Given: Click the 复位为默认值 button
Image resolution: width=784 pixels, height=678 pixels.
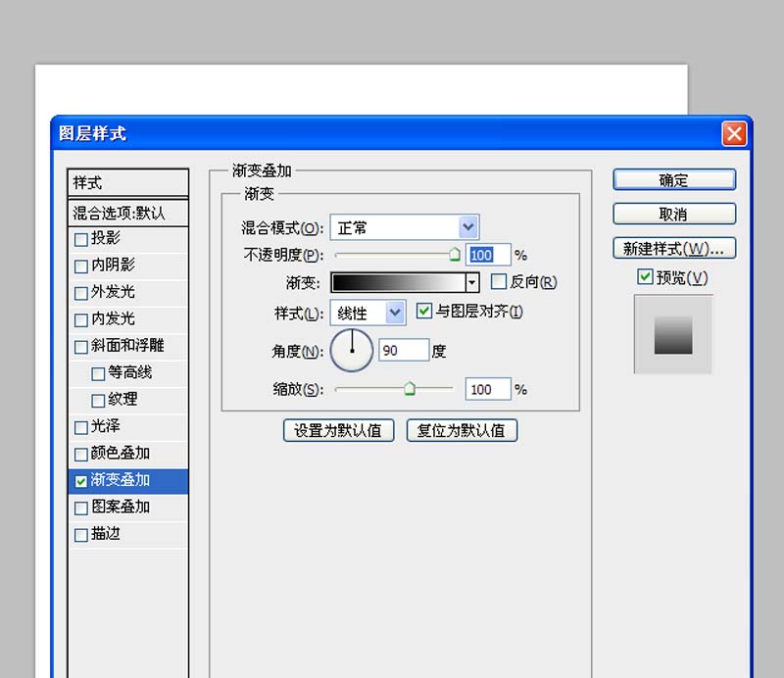Looking at the screenshot, I should [462, 430].
